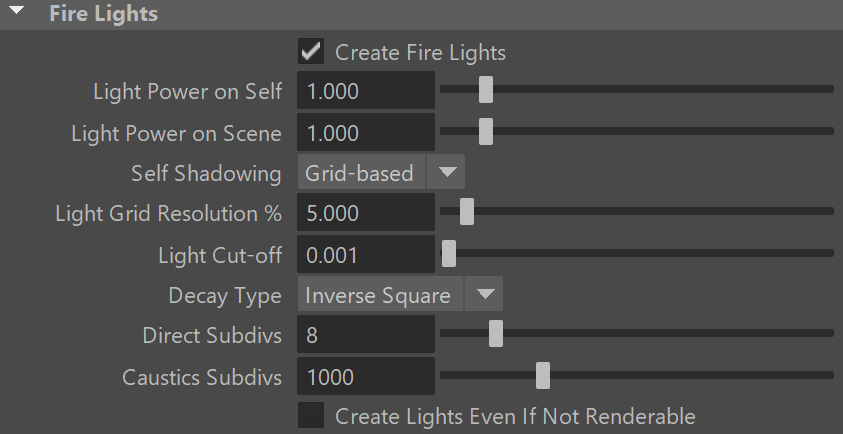Viewport: 843px width, 434px height.
Task: Open Decay Type dropdown arrow
Action: click(485, 295)
